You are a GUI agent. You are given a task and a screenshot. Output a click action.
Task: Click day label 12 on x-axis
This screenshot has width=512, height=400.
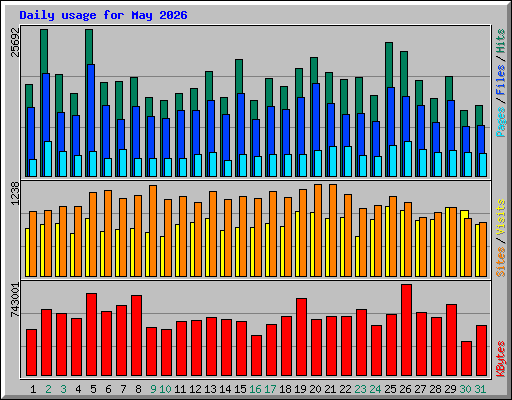click(195, 389)
